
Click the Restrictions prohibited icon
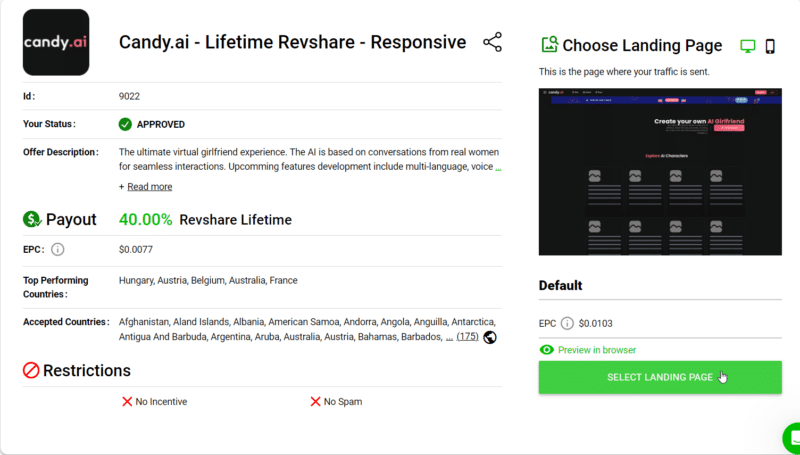(x=31, y=371)
